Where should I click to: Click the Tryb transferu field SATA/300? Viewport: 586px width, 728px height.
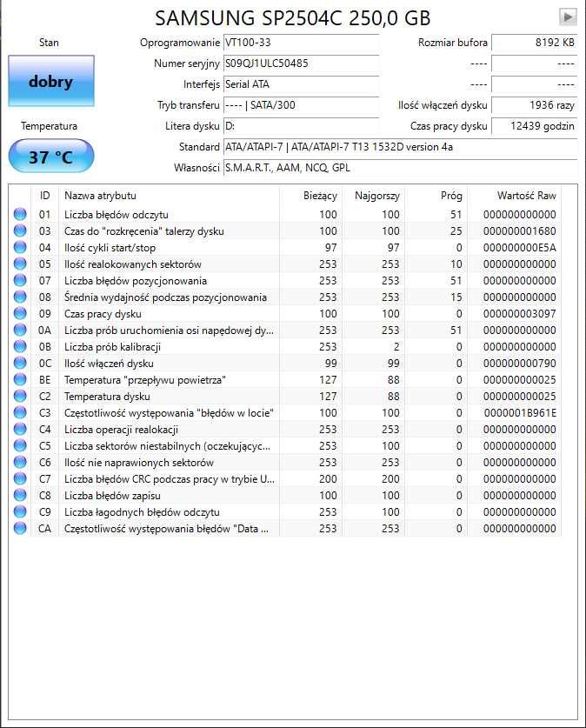[x=301, y=105]
